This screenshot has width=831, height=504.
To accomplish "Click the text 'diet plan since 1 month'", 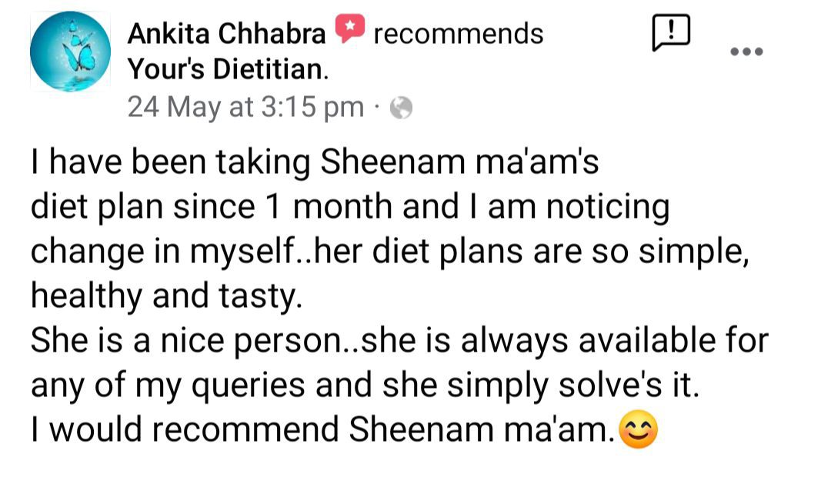I will point(212,207).
